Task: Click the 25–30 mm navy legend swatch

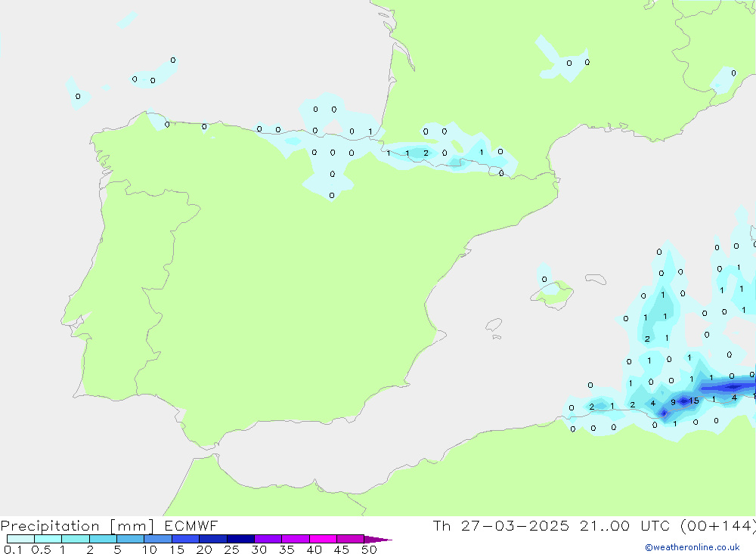Action: coord(240,539)
